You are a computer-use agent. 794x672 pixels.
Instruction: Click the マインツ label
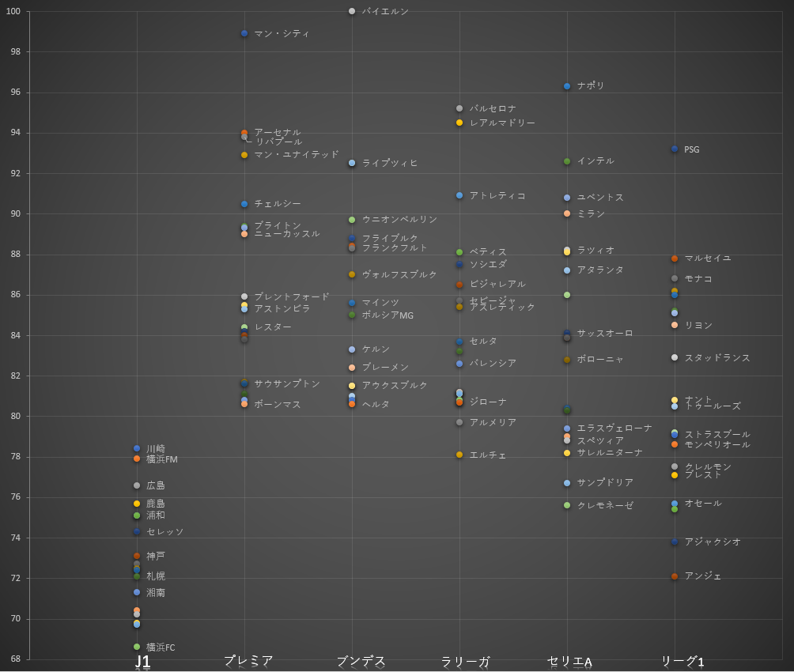click(x=380, y=303)
